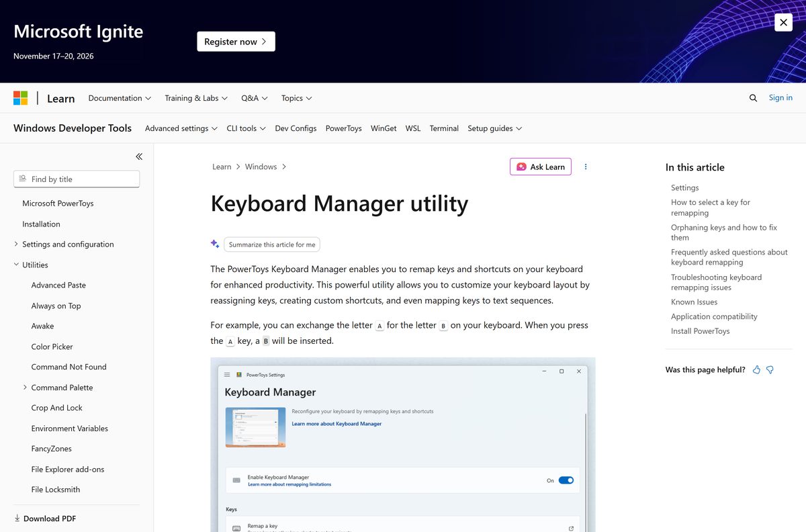Expand the Command Palette tree node
The image size is (806, 532).
(25, 387)
